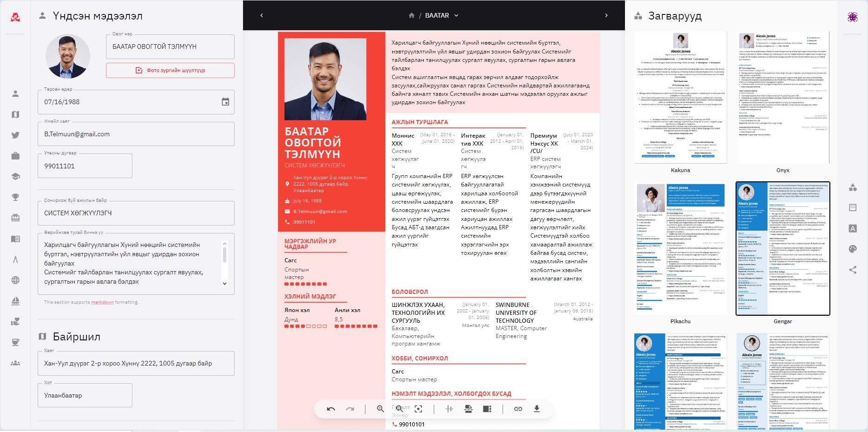Open templates settings via shapes icon on right
This screenshot has width=868, height=432.
pyautogui.click(x=853, y=187)
